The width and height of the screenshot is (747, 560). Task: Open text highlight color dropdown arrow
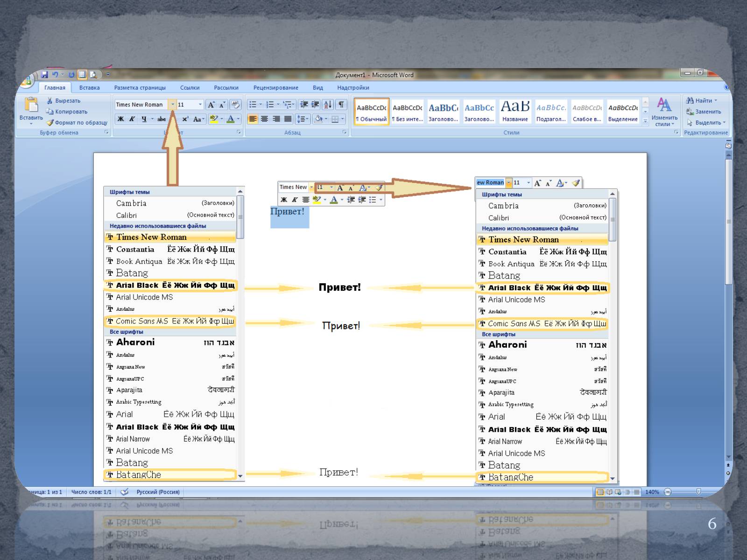(x=221, y=119)
